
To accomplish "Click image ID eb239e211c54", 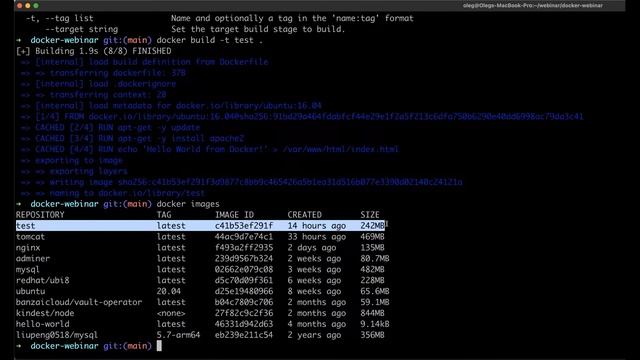I will coord(244,335).
